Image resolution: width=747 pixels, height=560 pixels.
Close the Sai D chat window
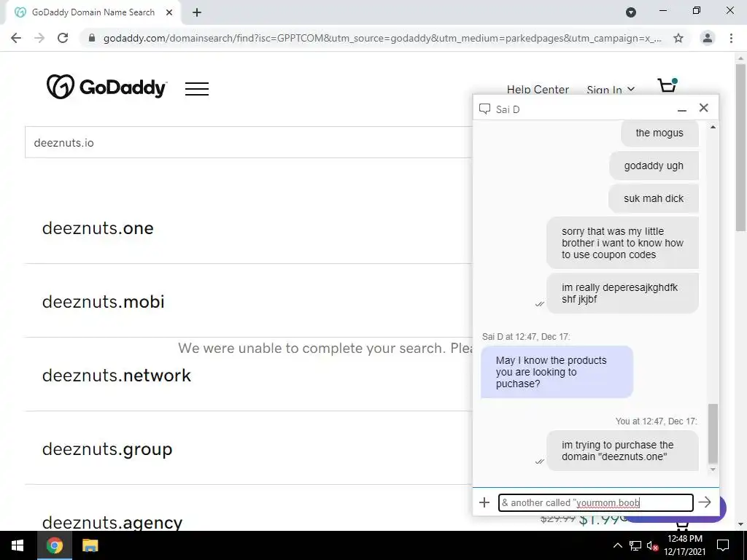tap(704, 108)
